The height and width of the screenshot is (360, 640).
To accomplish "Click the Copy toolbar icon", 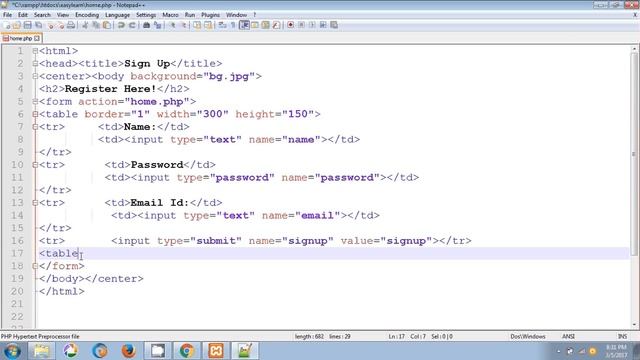I will (x=96, y=25).
